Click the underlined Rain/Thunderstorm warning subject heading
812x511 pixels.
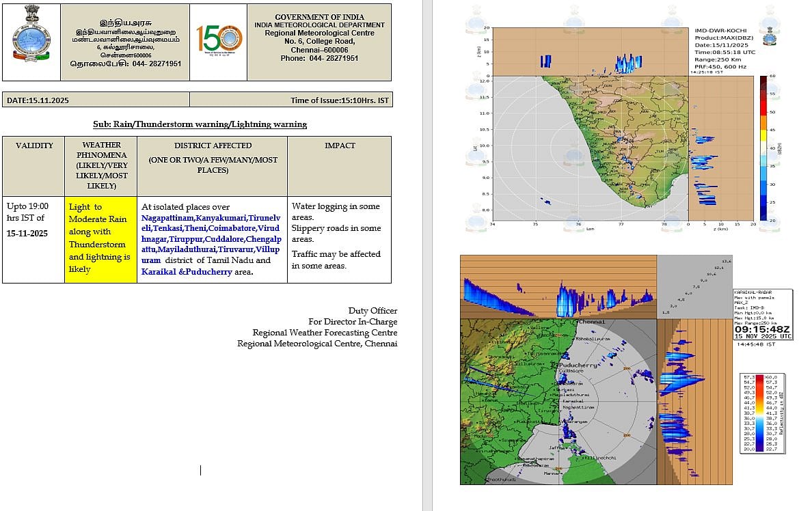(200, 124)
